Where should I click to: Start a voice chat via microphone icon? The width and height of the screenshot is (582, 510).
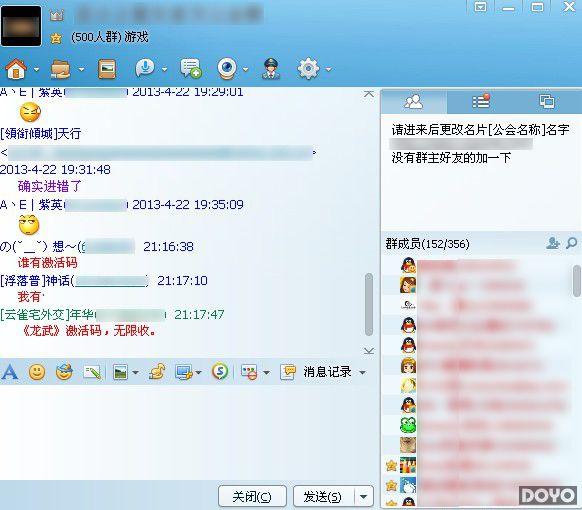pos(145,68)
